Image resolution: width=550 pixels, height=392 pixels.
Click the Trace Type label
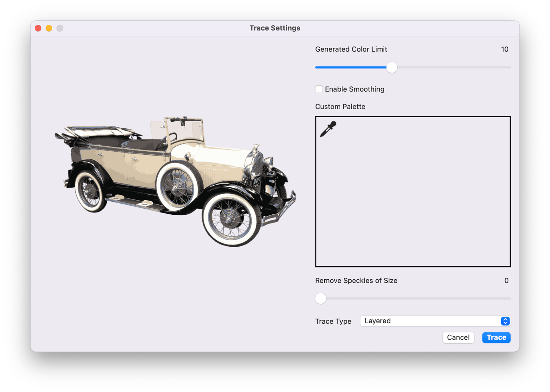tap(333, 321)
